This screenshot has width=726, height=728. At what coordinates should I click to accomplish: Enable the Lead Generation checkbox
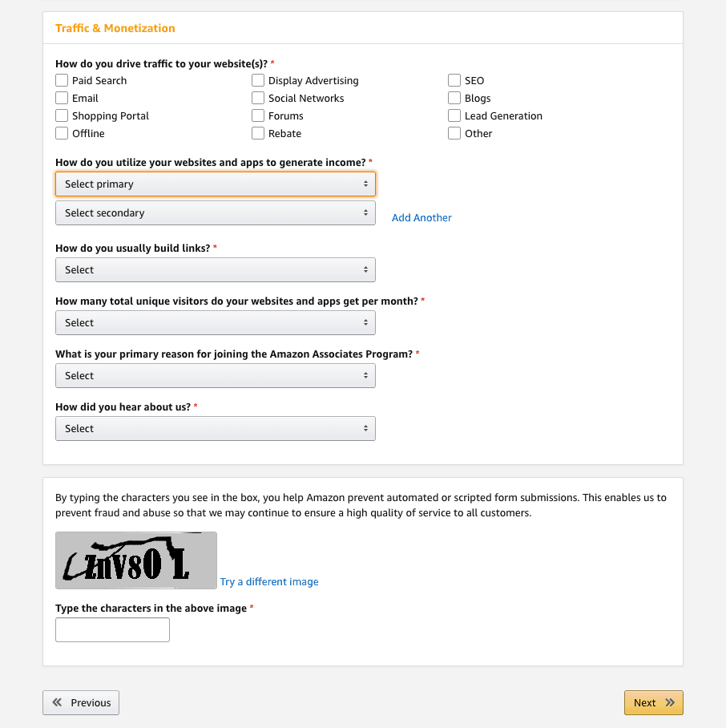coord(454,115)
